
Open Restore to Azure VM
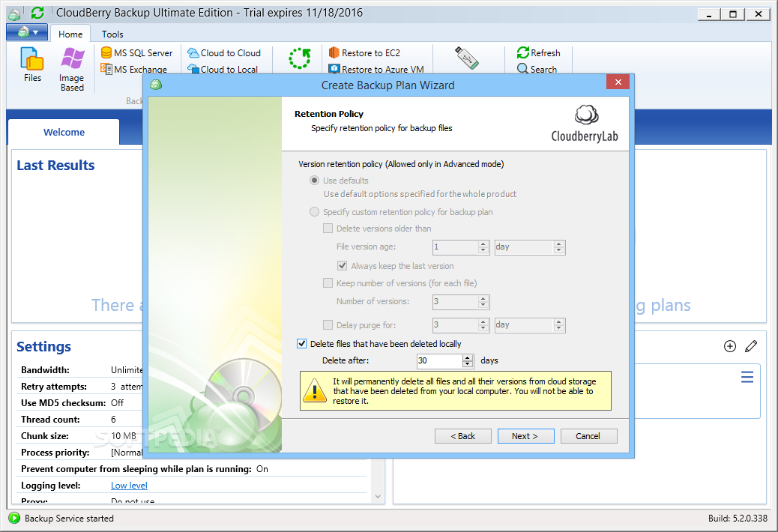tap(376, 69)
